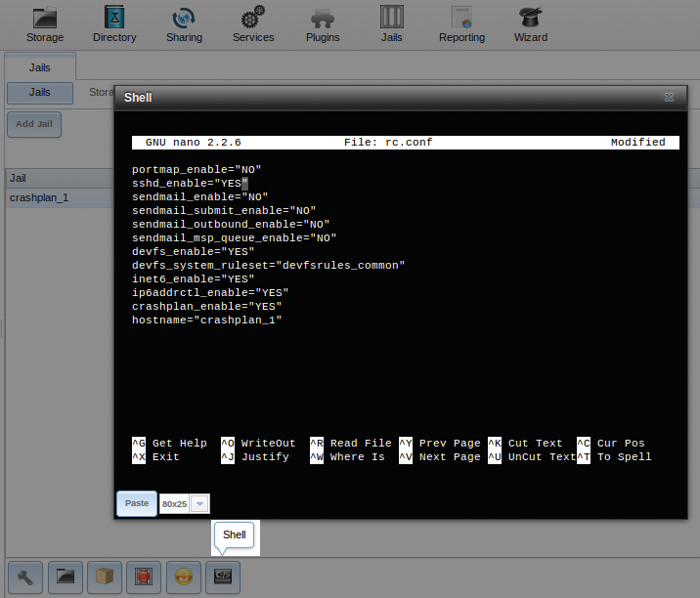Click the ^K Cut Text shortcut
This screenshot has height=598, width=700.
click(x=525, y=444)
